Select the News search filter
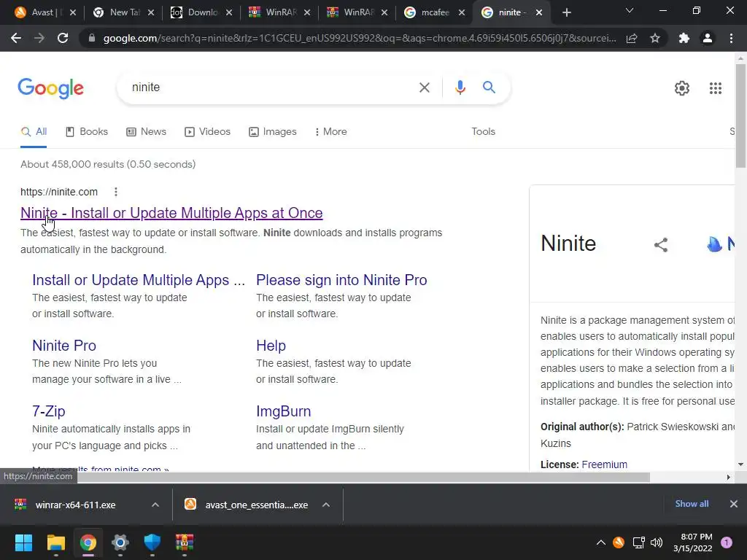The image size is (747, 560). (x=146, y=132)
